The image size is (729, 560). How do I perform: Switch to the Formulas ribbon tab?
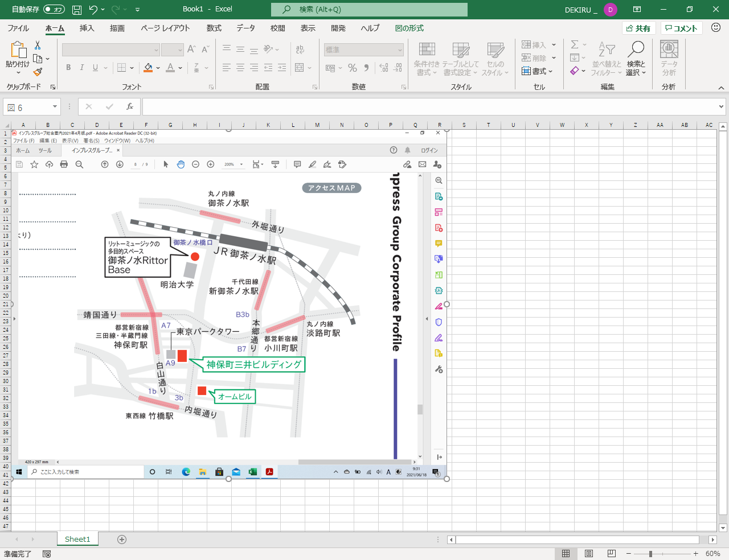click(214, 28)
